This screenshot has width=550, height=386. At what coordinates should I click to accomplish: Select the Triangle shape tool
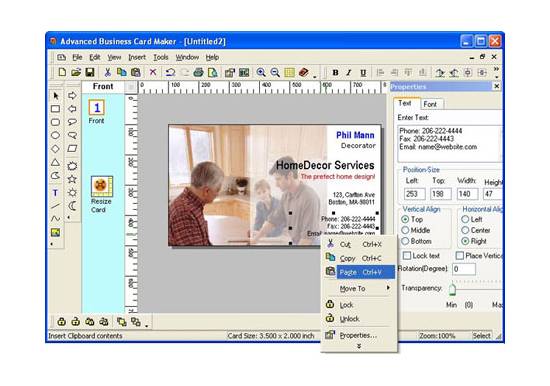pos(55,162)
